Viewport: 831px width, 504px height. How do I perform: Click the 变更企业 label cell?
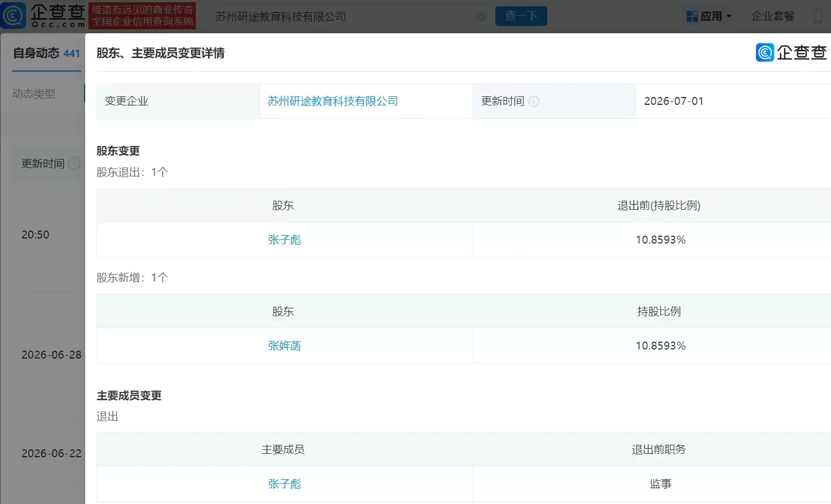coord(178,101)
